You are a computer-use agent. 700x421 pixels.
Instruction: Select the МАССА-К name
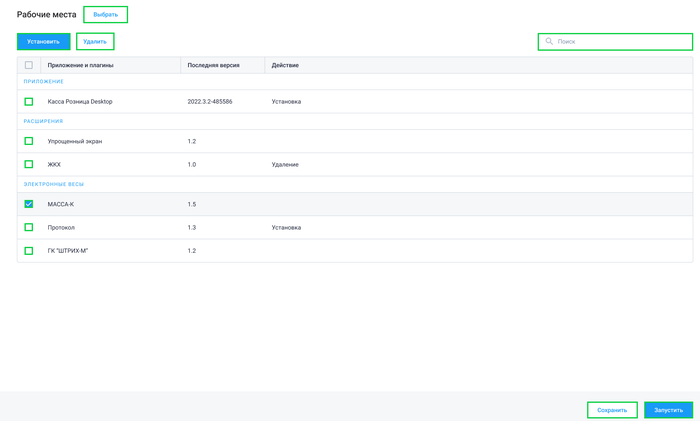[61, 204]
